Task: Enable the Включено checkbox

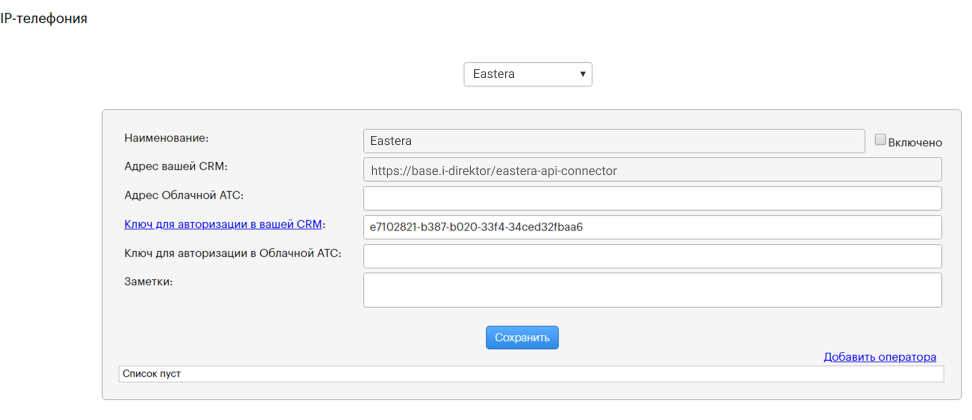Action: point(880,141)
